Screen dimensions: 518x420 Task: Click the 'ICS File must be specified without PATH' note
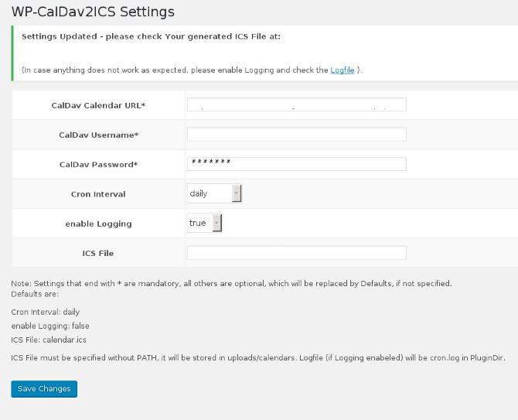click(x=258, y=358)
